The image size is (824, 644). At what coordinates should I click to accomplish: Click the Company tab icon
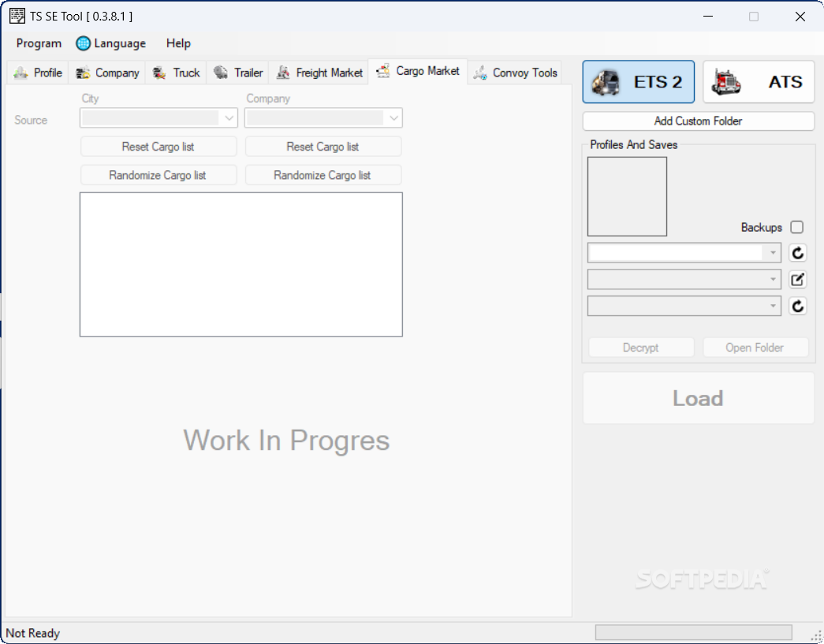[x=83, y=73]
